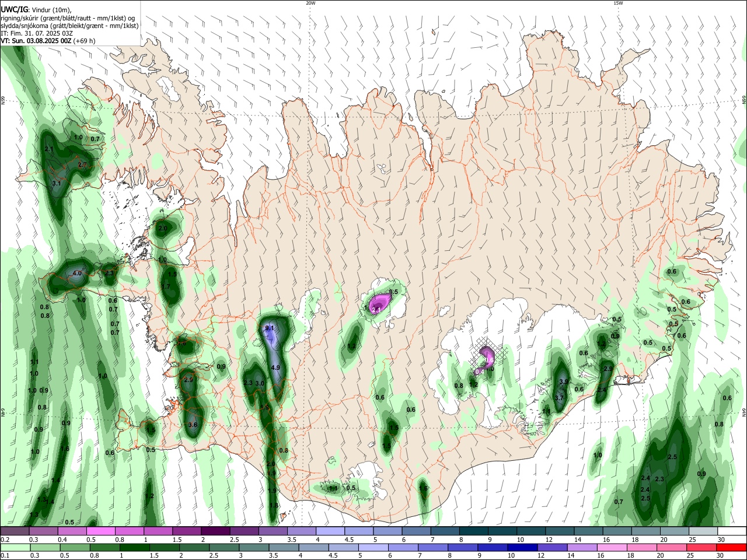Click the '3.7' precipitation value on the map
The height and width of the screenshot is (560, 747).
559,398
